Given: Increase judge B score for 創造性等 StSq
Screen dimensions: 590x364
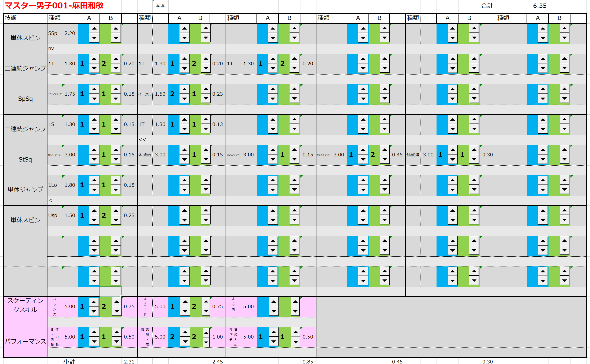Looking at the screenshot, I should point(474,150).
